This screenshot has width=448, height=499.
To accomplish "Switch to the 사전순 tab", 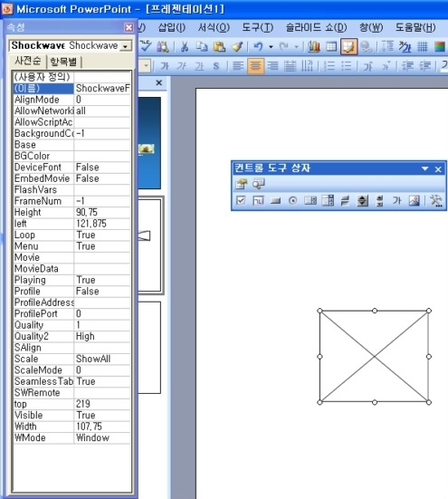I will [x=28, y=61].
